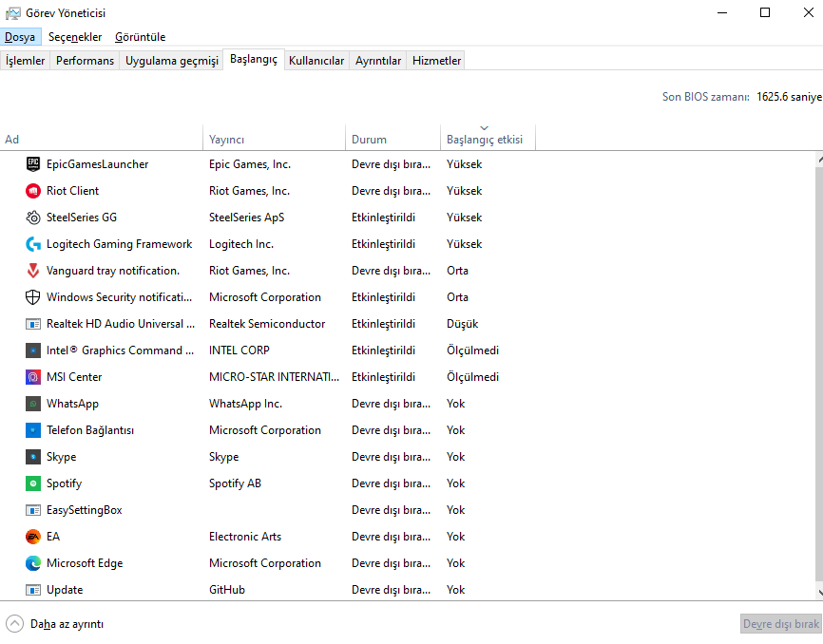Sort by the Durum column header

click(x=392, y=138)
